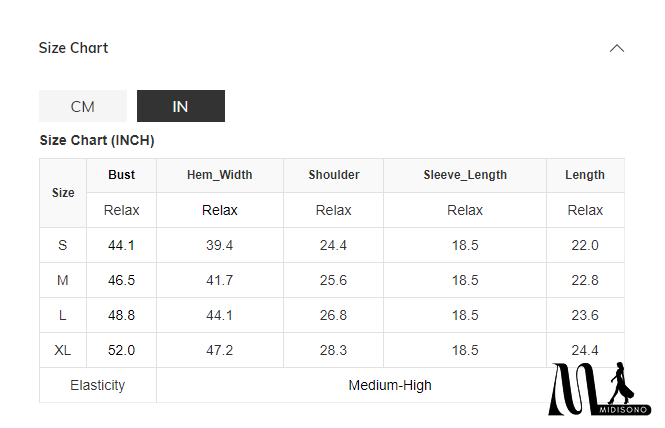Screen dimensions: 665x428
Task: Select the L size row label
Action: pyautogui.click(x=63, y=316)
